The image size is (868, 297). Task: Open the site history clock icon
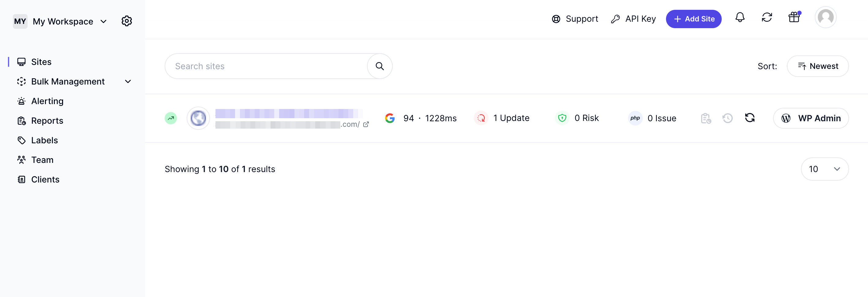click(728, 118)
